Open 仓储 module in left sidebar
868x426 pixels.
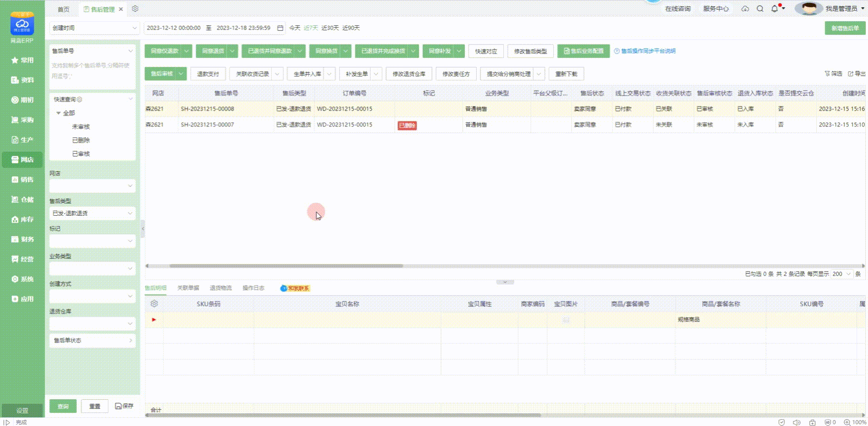click(22, 199)
